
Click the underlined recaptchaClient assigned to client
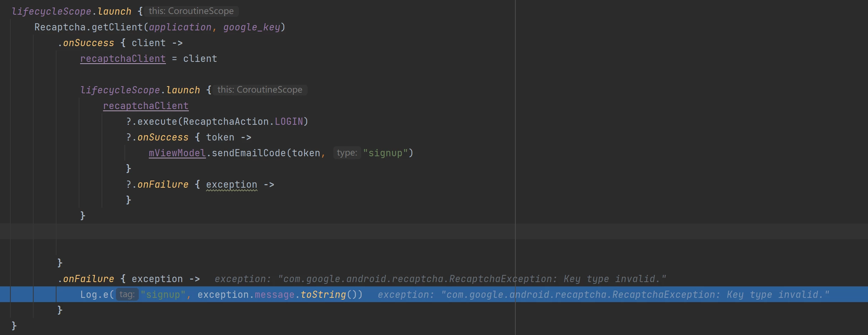pos(123,59)
